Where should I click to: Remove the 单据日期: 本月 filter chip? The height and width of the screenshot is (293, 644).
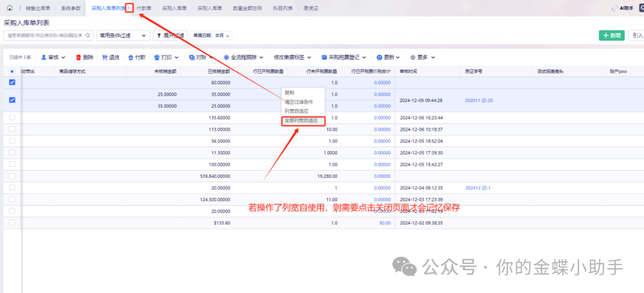pyautogui.click(x=227, y=36)
